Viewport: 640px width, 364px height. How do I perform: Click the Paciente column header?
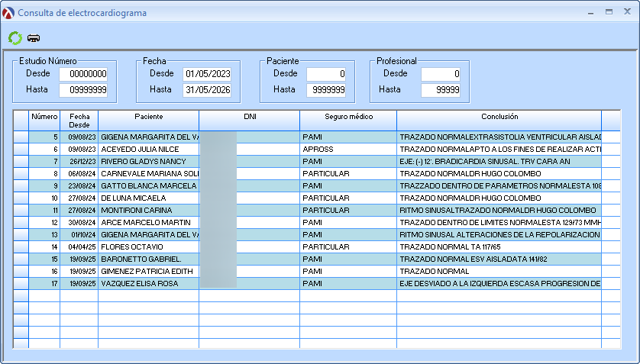[x=149, y=121]
